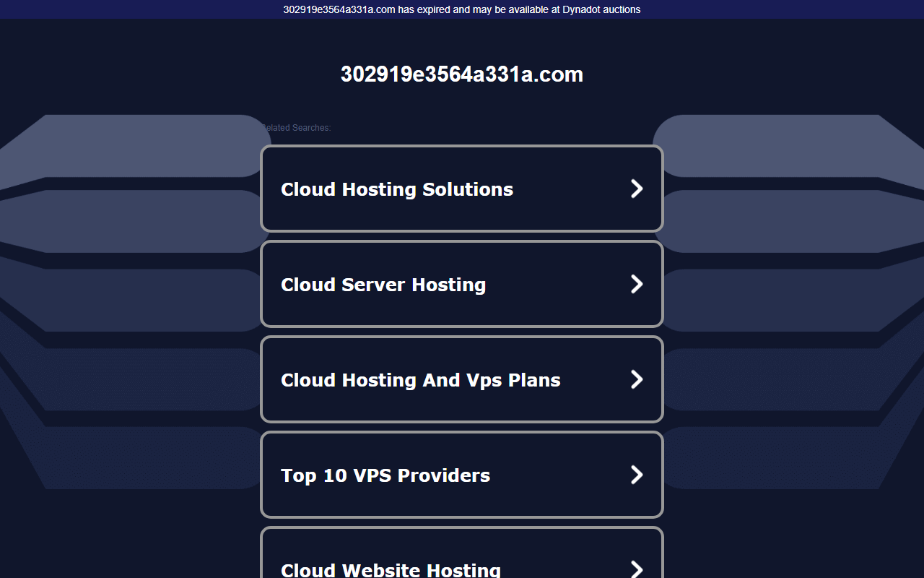
Task: Click the expired domain Dynadot auctions banner
Action: tap(462, 9)
